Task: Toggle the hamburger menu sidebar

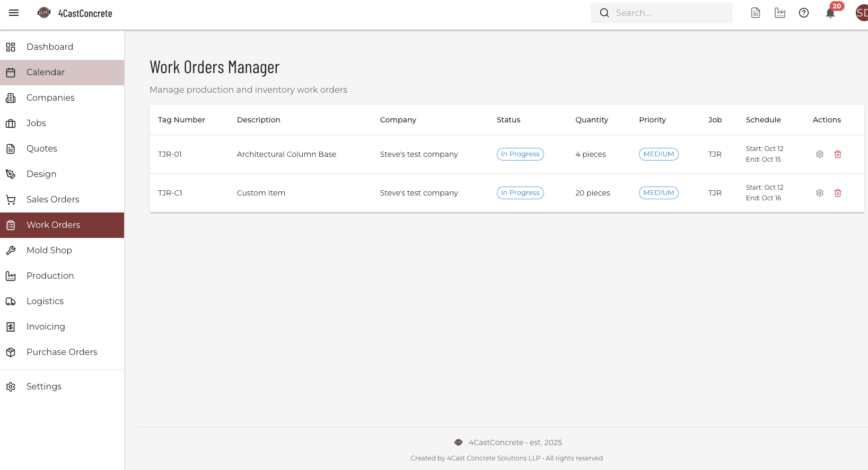Action: (x=14, y=13)
